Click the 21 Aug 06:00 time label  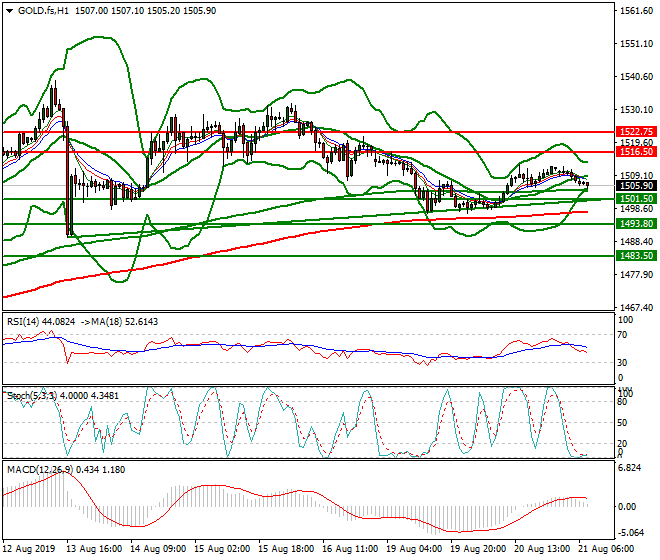[x=607, y=549]
